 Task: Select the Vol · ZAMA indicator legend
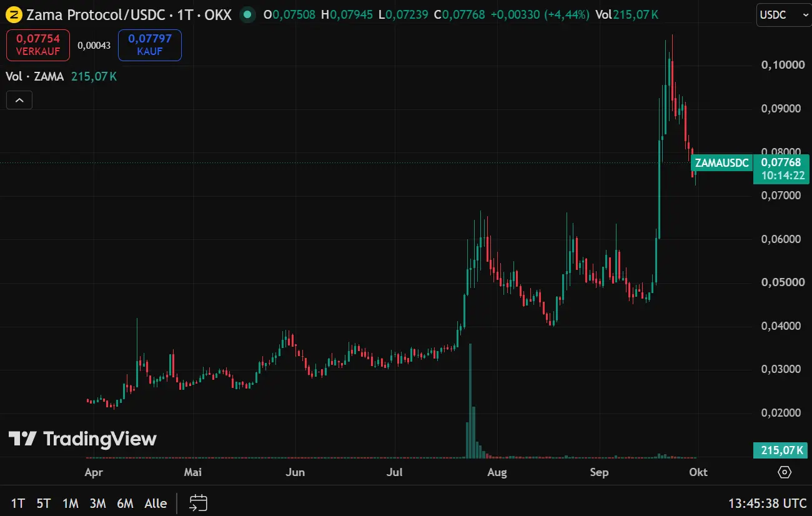point(35,77)
